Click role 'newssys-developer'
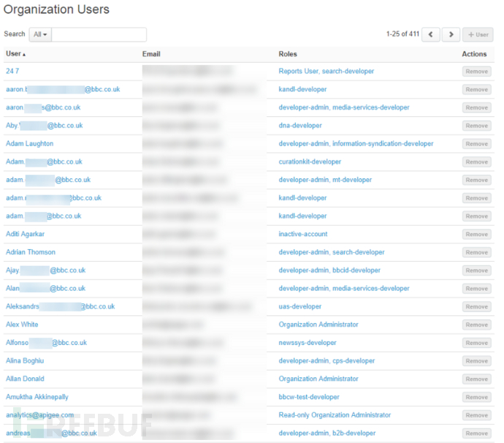Screen dimensions: 504x443 click(x=308, y=343)
